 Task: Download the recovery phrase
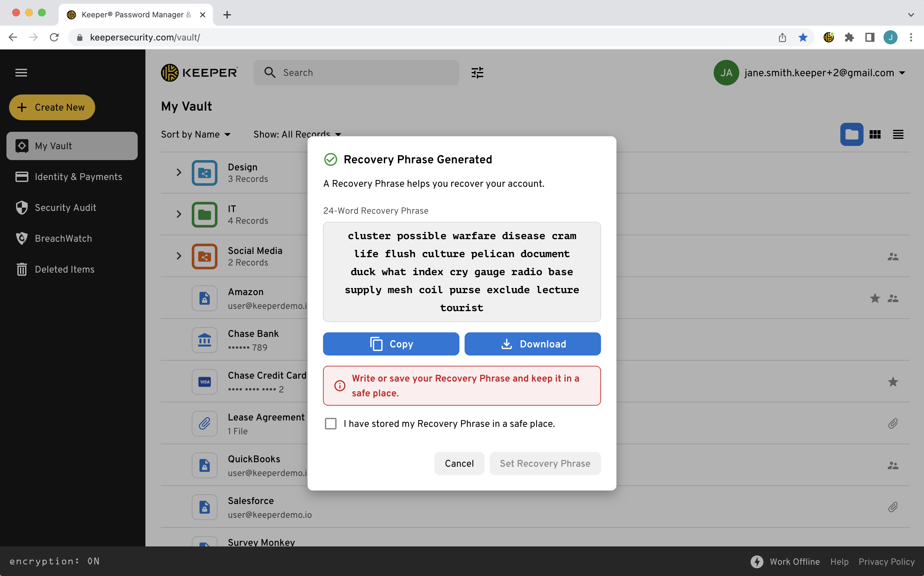pyautogui.click(x=532, y=344)
